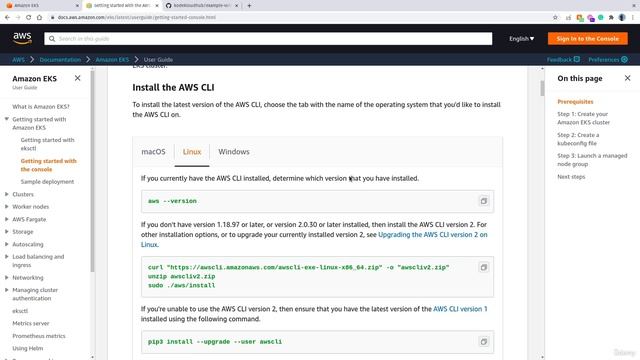Go forward in browser history
The height and width of the screenshot is (360, 640).
[18, 17]
